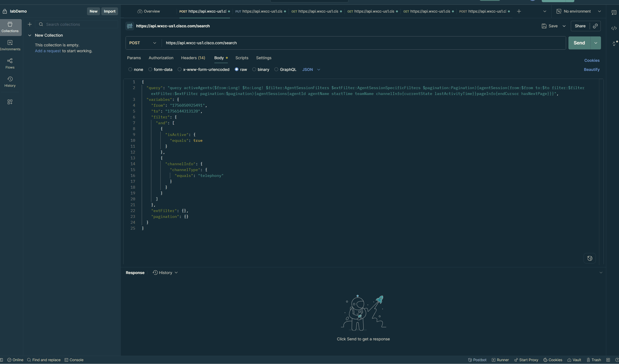Open the History sidebar panel
Image resolution: width=619 pixels, height=364 pixels.
pyautogui.click(x=10, y=82)
